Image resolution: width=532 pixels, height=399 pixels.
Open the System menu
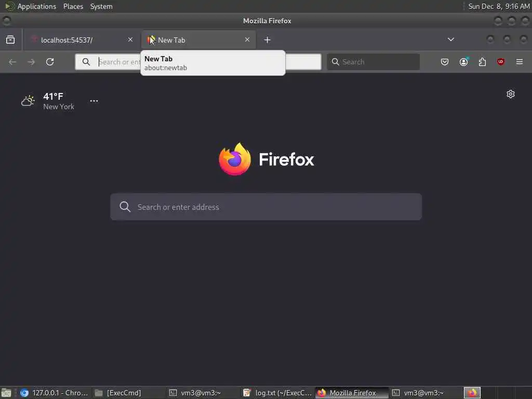[x=101, y=6]
